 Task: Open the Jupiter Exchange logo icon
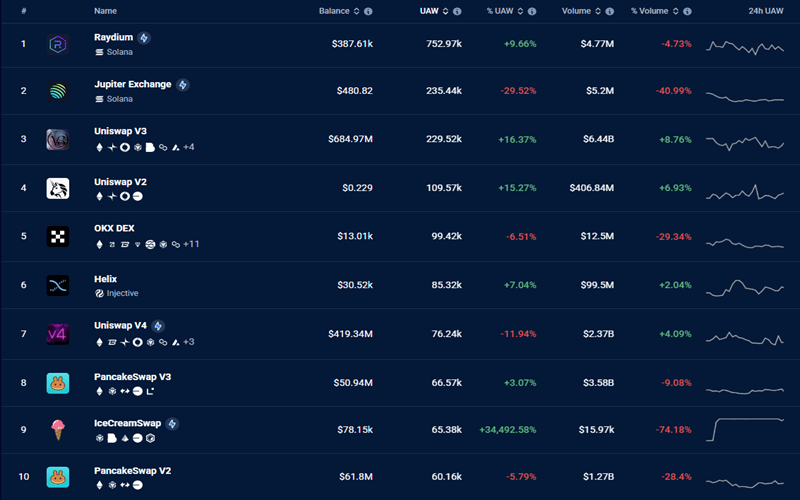pos(58,91)
